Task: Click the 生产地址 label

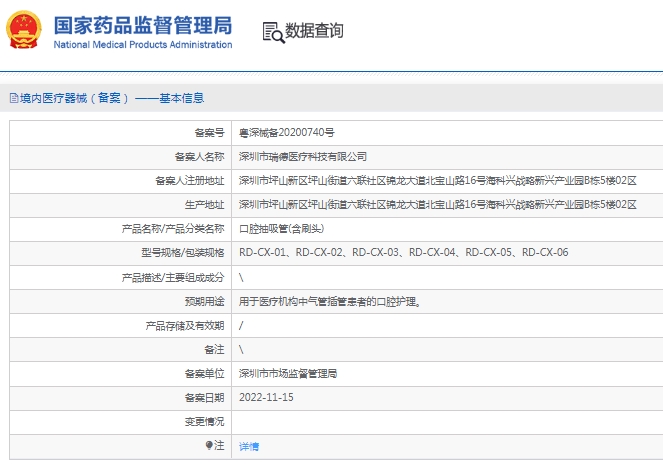Action: 205,205
